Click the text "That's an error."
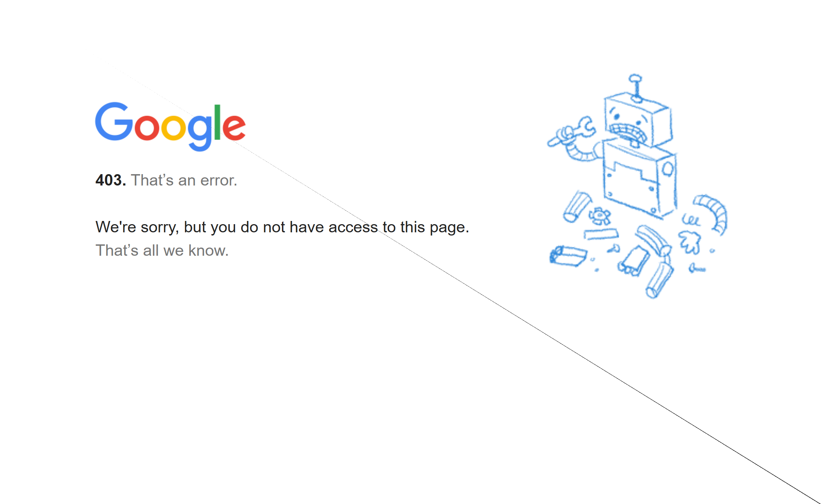This screenshot has width=821, height=504. pos(184,180)
